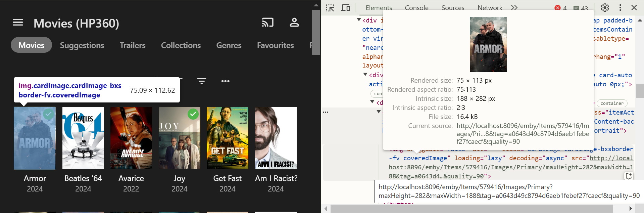
Task: Click the Joy movie title
Action: (180, 178)
